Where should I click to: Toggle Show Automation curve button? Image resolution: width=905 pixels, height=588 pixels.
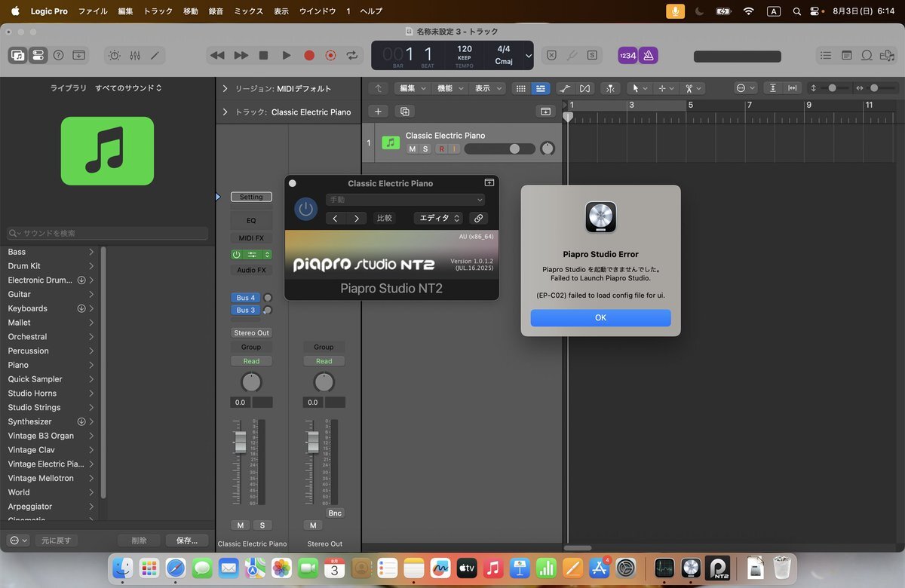click(566, 88)
